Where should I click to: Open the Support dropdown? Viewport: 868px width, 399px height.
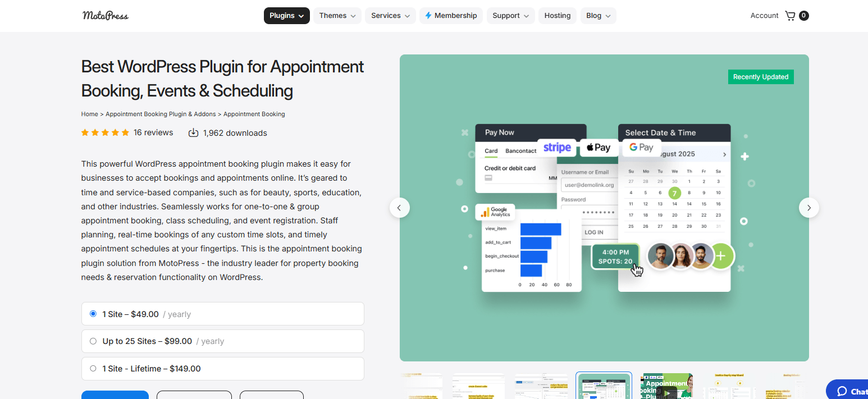tap(510, 16)
